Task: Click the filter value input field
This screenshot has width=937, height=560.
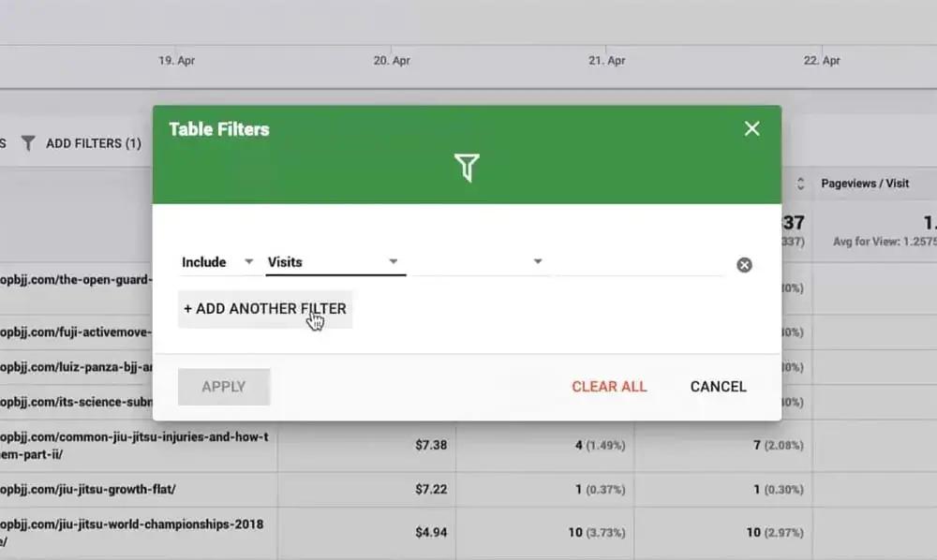Action: click(639, 263)
